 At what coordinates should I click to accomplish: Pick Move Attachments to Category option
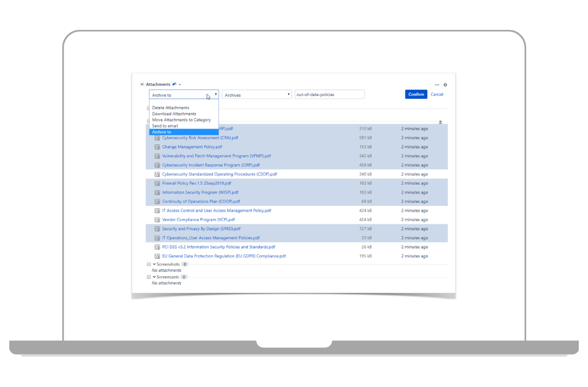pos(181,120)
